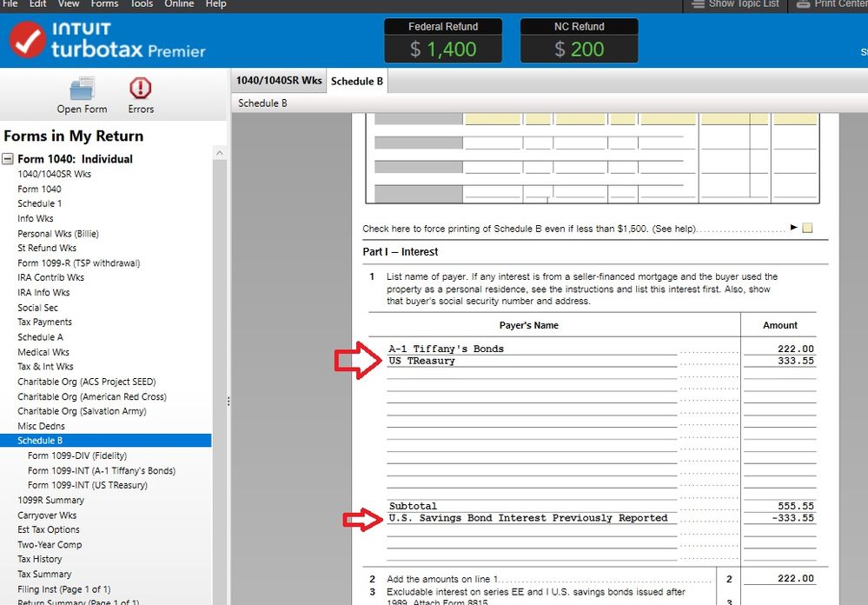Switch to the 1040/1040SR Wks tab
Image resolution: width=868 pixels, height=605 pixels.
tap(279, 80)
